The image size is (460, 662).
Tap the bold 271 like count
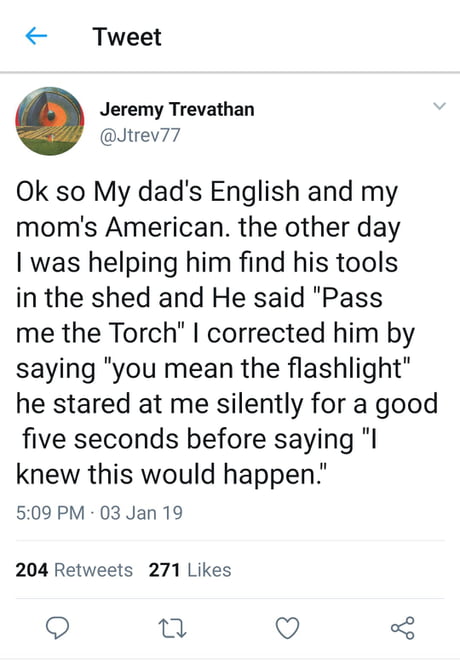pyautogui.click(x=165, y=570)
